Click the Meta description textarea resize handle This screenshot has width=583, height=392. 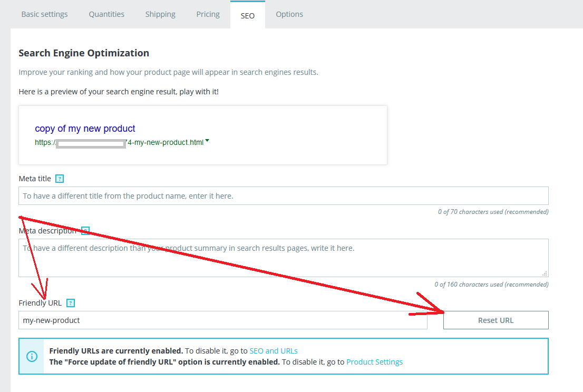point(545,273)
